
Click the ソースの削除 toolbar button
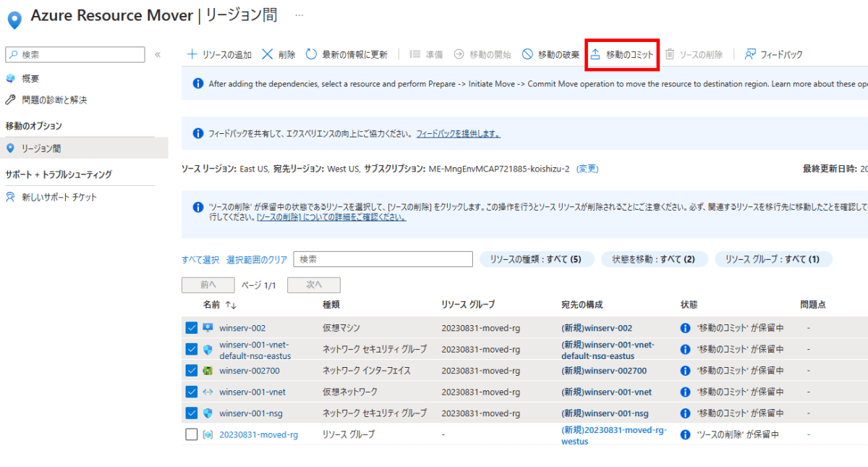coord(694,54)
